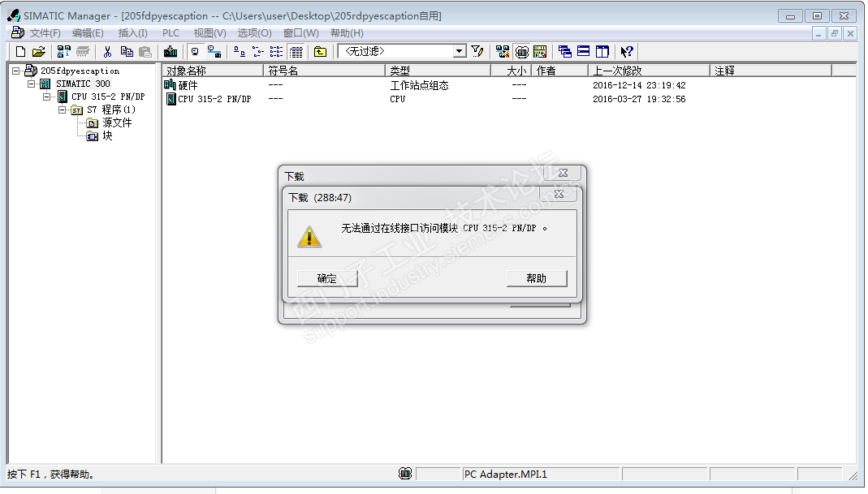The height and width of the screenshot is (494, 868).
Task: Select the 源文件 folder in the tree
Action: pyautogui.click(x=117, y=122)
